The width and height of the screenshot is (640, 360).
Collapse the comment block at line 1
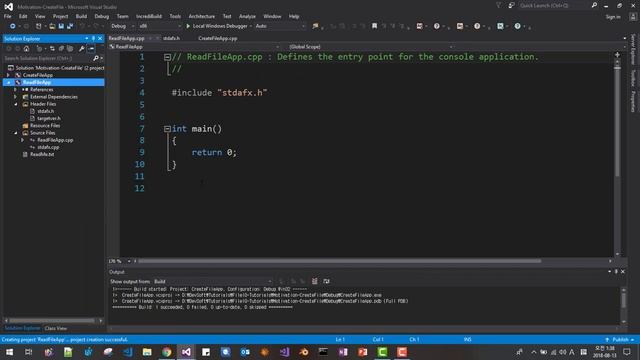tap(167, 57)
